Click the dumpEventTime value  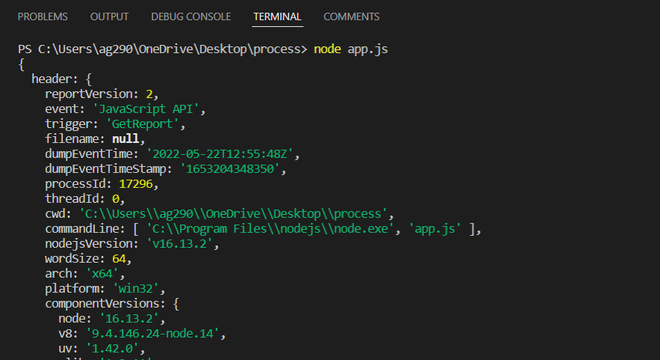(219, 154)
